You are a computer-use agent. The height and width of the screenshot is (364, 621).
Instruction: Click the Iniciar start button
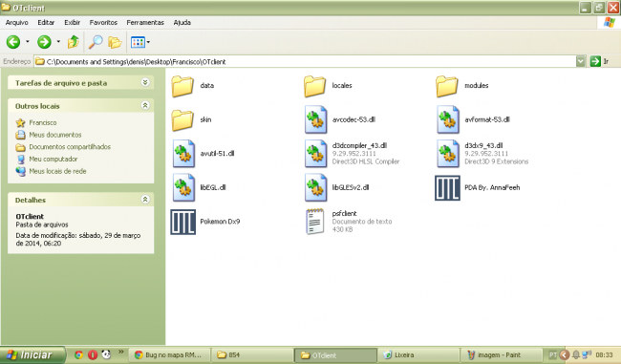click(32, 354)
